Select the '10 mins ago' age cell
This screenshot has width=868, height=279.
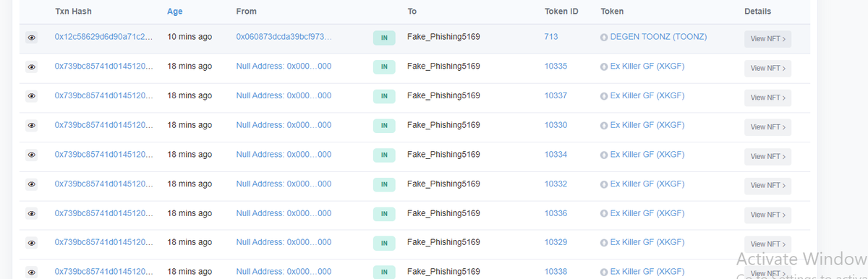(x=190, y=36)
